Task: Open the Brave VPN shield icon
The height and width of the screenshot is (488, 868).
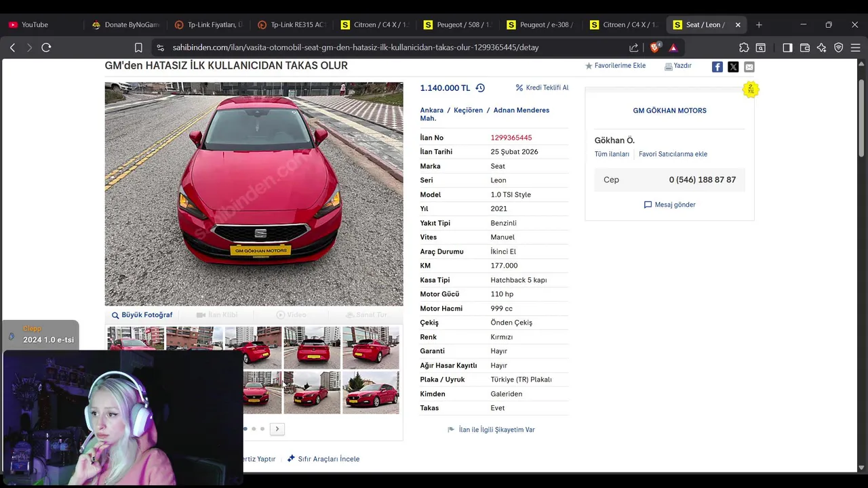Action: pyautogui.click(x=839, y=47)
